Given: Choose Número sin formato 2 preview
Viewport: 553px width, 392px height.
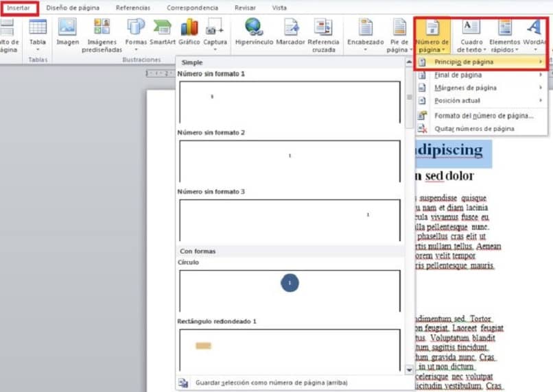Looking at the screenshot, I should point(290,161).
